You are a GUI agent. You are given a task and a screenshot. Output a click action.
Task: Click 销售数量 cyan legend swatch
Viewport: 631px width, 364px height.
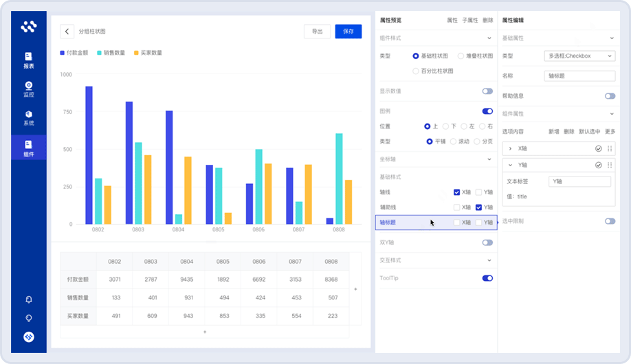click(99, 53)
